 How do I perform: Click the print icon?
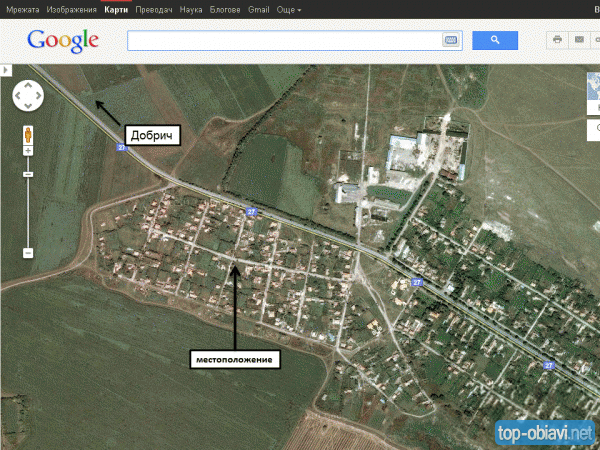point(557,39)
